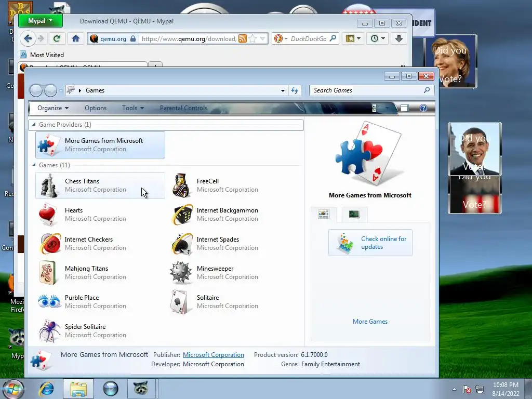Show hidden tray icons arrow
The image size is (532, 399).
(x=454, y=389)
